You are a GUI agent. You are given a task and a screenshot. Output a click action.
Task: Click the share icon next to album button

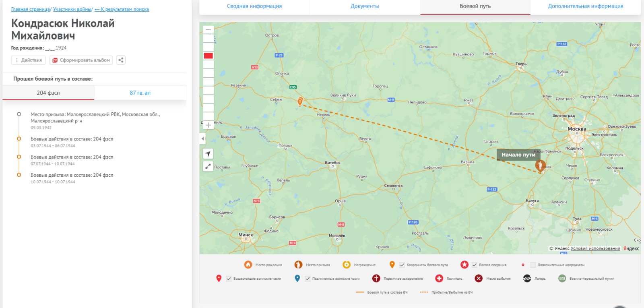121,60
